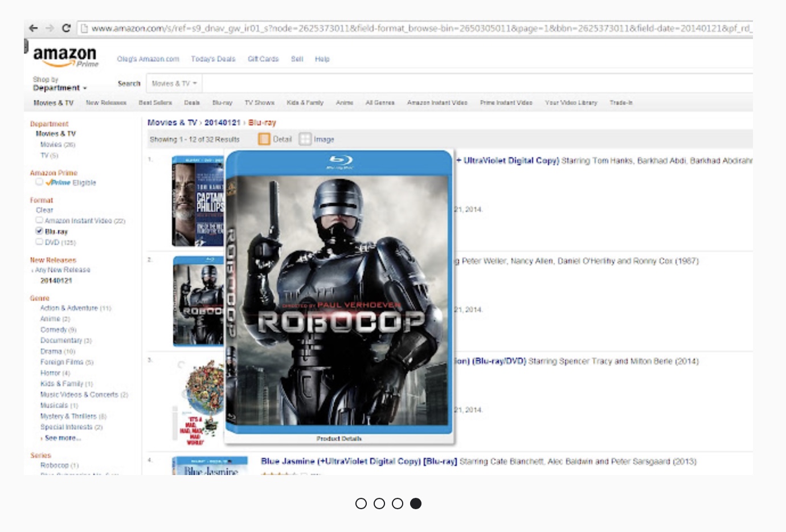This screenshot has height=532, width=786.
Task: Switch to Detail view icon
Action: 264,139
